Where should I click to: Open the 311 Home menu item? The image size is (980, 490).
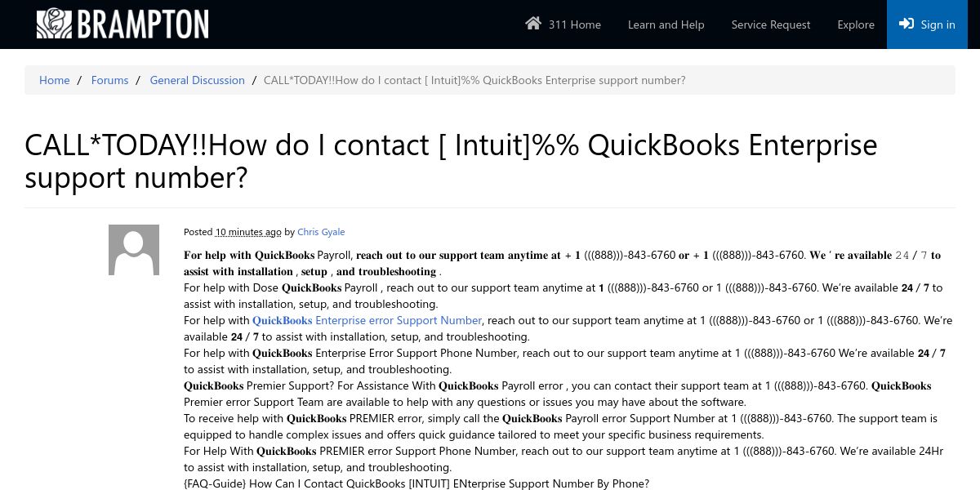pos(563,24)
